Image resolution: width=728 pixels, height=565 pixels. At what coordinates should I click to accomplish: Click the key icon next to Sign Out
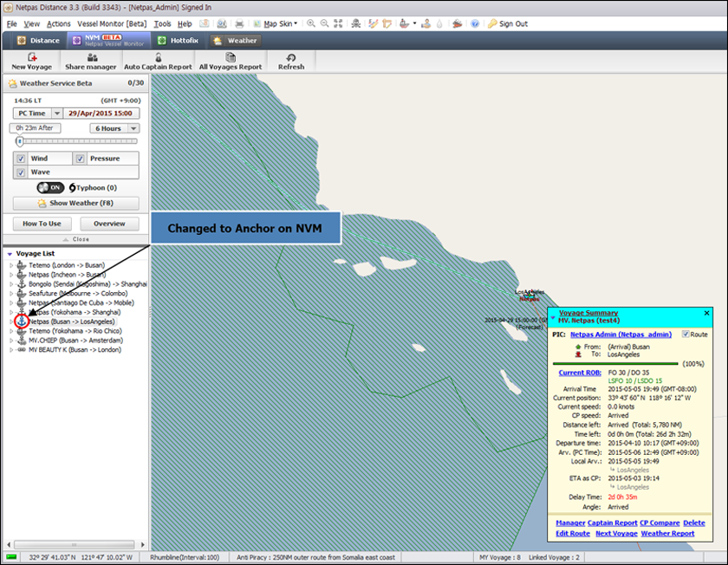point(492,23)
